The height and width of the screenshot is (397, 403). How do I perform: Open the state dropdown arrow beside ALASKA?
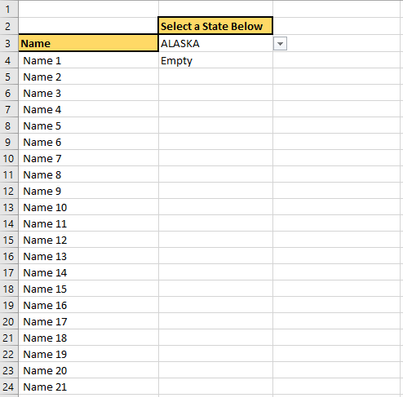coord(280,44)
